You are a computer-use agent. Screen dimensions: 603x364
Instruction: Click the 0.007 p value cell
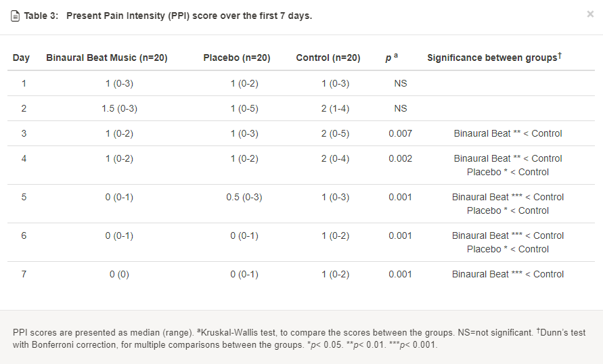[x=401, y=133]
